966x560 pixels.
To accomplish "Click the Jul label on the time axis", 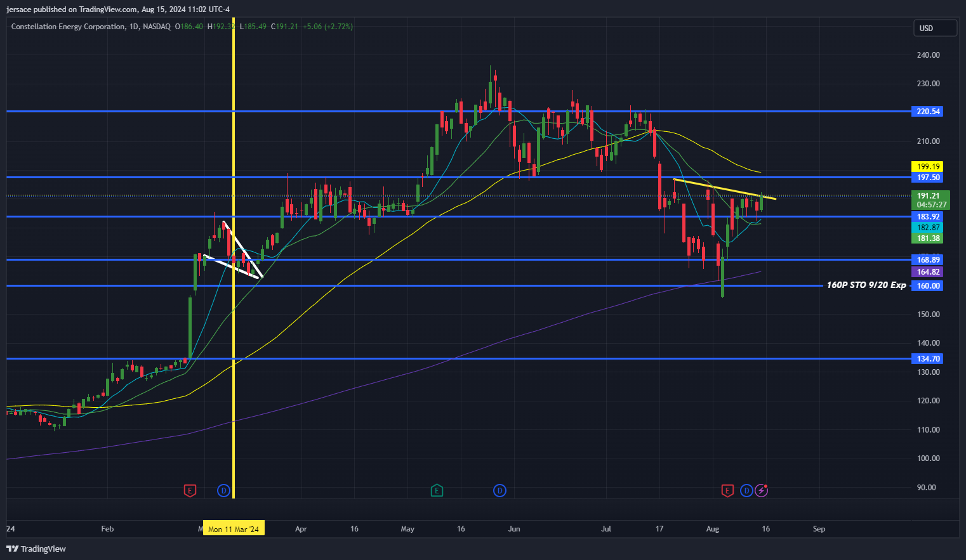I will tap(606, 529).
